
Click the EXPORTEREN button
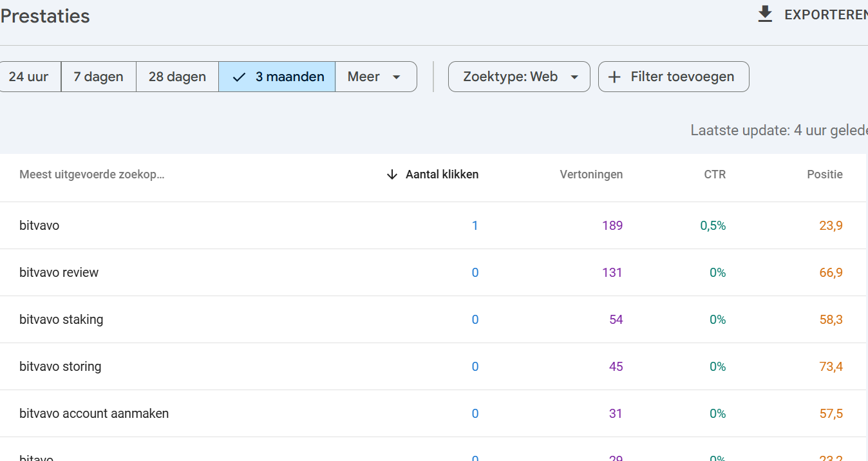point(813,14)
